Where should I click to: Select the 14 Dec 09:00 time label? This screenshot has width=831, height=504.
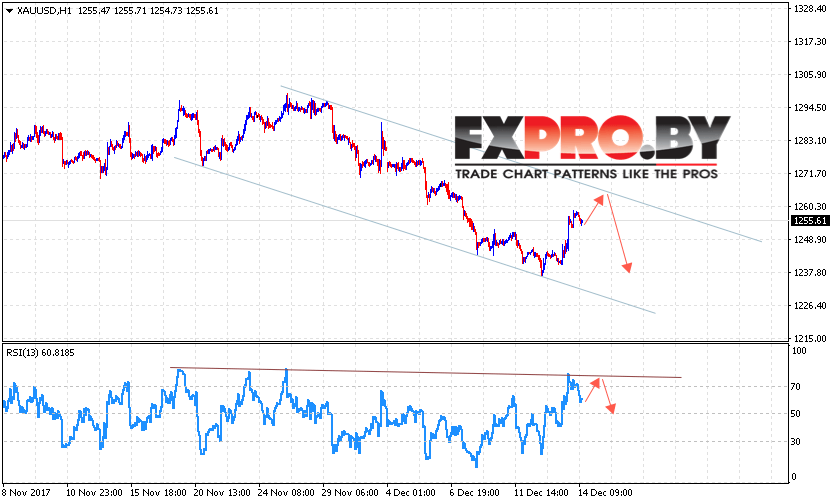606,493
